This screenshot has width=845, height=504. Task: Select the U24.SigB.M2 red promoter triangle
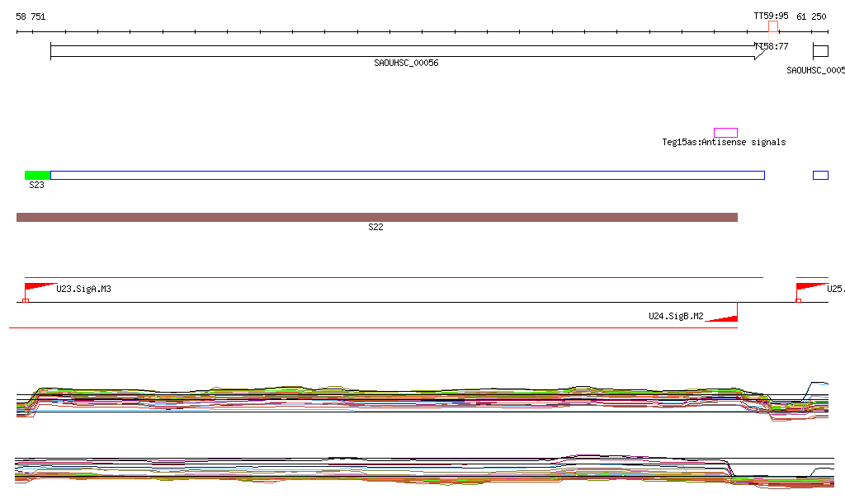[724, 318]
